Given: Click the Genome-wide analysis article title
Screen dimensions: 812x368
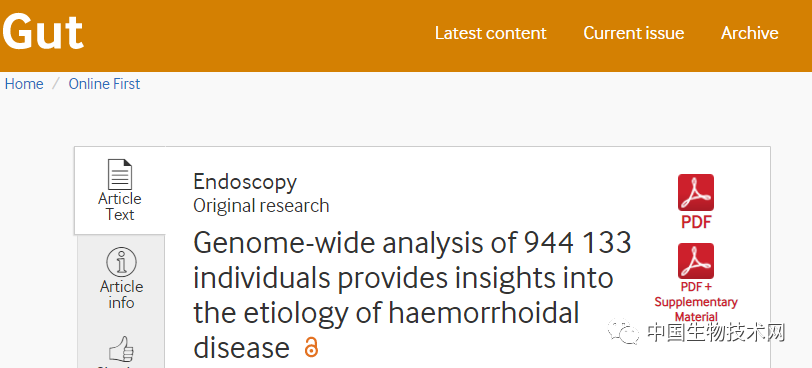Looking at the screenshot, I should (412, 295).
